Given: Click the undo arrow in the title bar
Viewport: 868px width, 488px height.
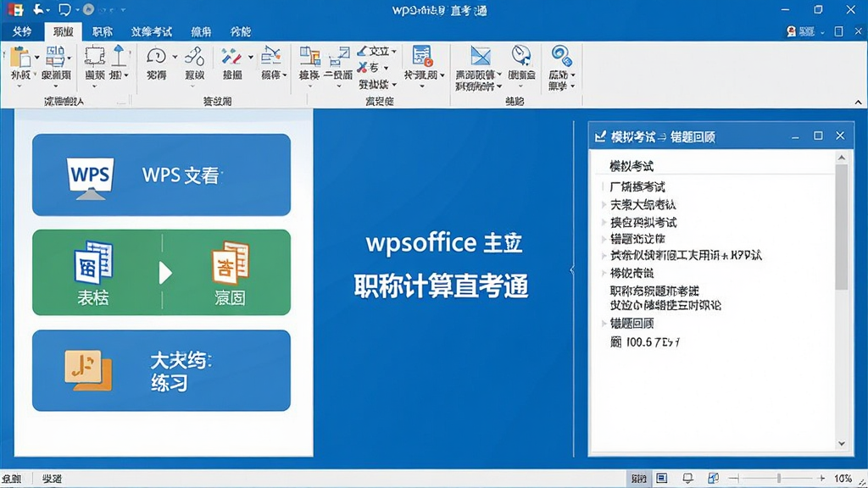Looking at the screenshot, I should coord(38,9).
